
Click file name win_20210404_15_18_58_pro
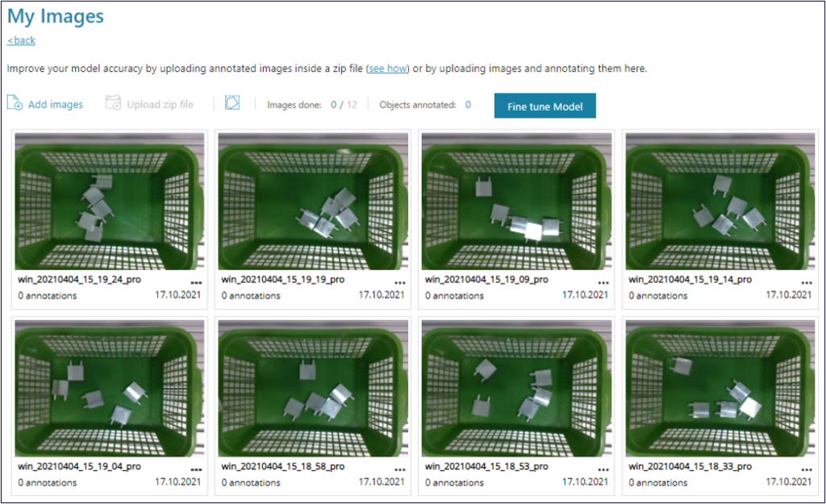pyautogui.click(x=283, y=467)
